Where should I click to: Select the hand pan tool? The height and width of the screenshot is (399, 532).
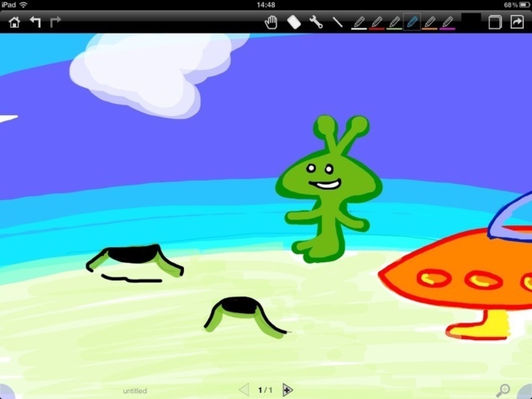271,23
